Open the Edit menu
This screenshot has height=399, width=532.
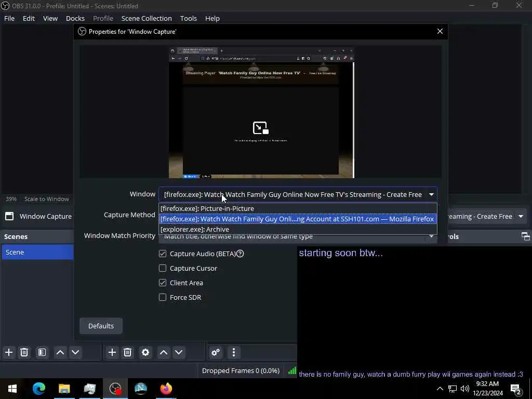click(x=29, y=18)
